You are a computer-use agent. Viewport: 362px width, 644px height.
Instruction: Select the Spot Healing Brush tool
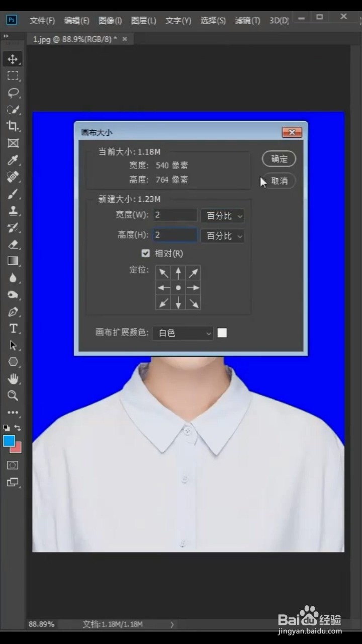(13, 177)
